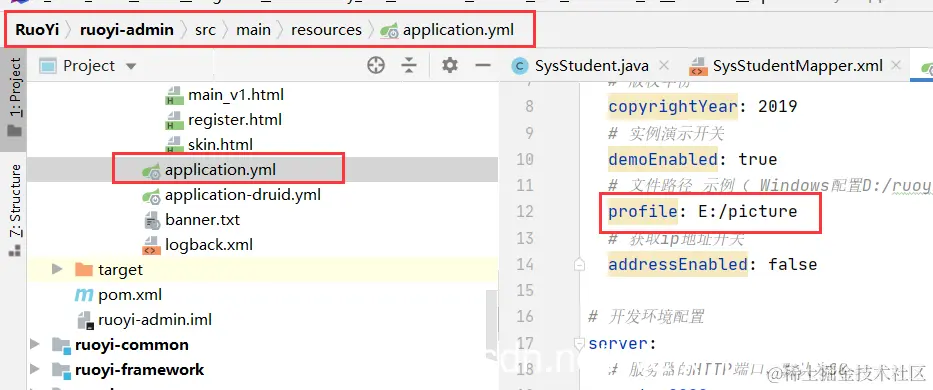Expand the target folder
The image size is (933, 390).
pos(57,270)
